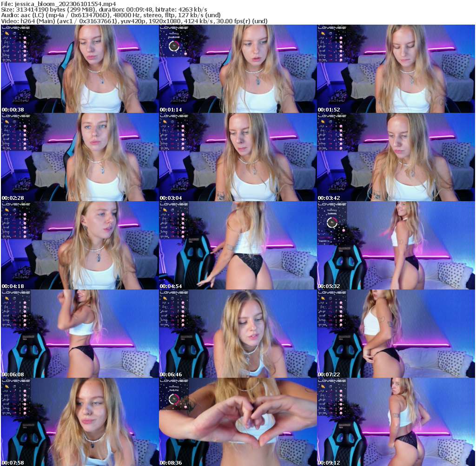Screen dimensions: 476x466
Task: Click the Responding by username overlay text
Action: pyautogui.click(x=173, y=34)
